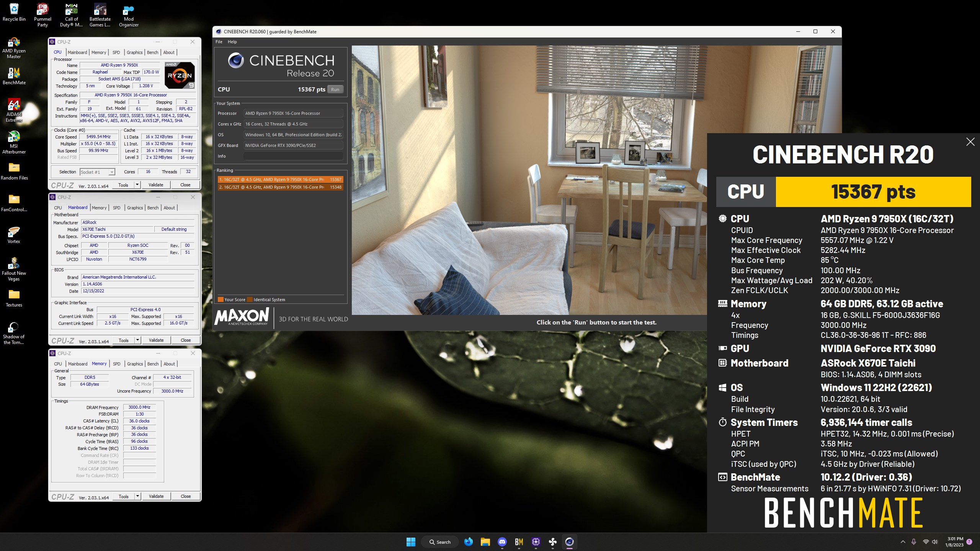Click Validate in the top CPU-Z window
The height and width of the screenshot is (551, 980).
[x=156, y=185]
